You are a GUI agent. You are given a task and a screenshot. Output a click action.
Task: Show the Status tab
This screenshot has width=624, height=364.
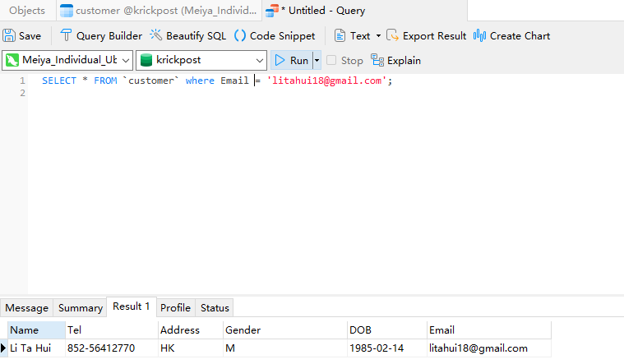pos(215,308)
